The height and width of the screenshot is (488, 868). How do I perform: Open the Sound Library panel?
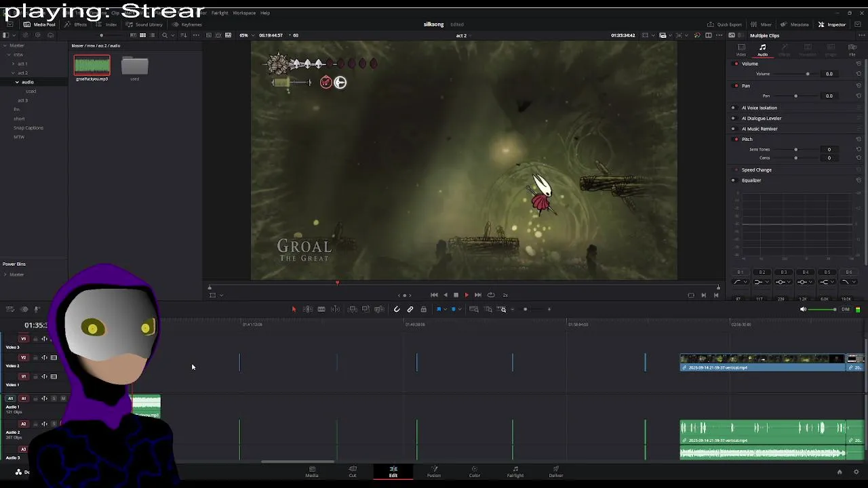144,24
